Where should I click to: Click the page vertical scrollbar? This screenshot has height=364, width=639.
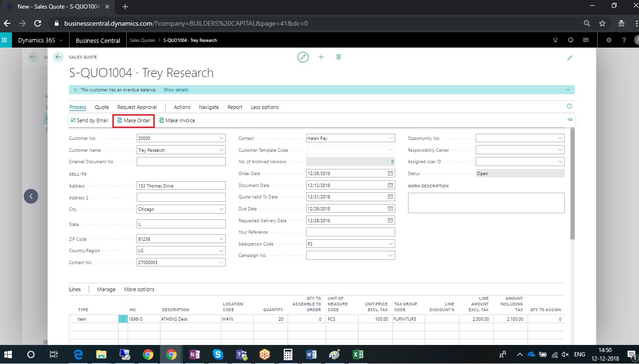572,183
